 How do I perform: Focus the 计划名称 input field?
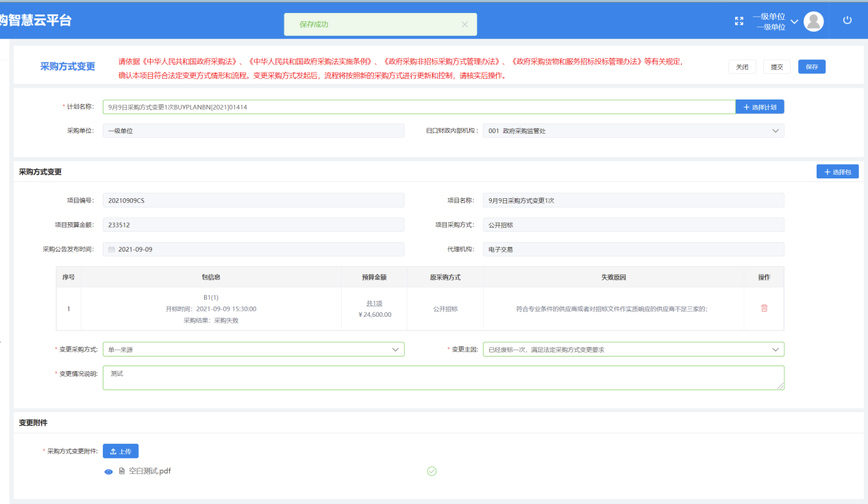[419, 107]
